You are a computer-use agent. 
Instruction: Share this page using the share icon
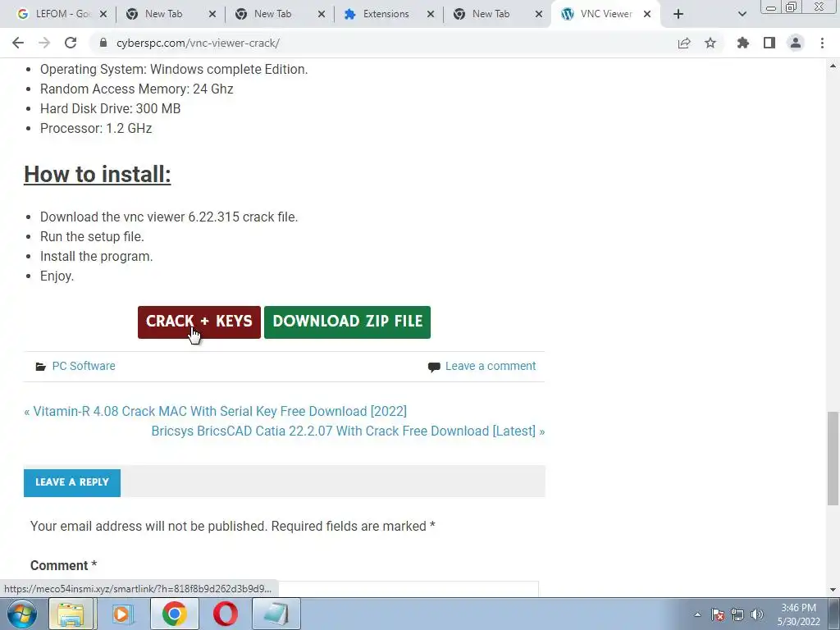(x=684, y=43)
